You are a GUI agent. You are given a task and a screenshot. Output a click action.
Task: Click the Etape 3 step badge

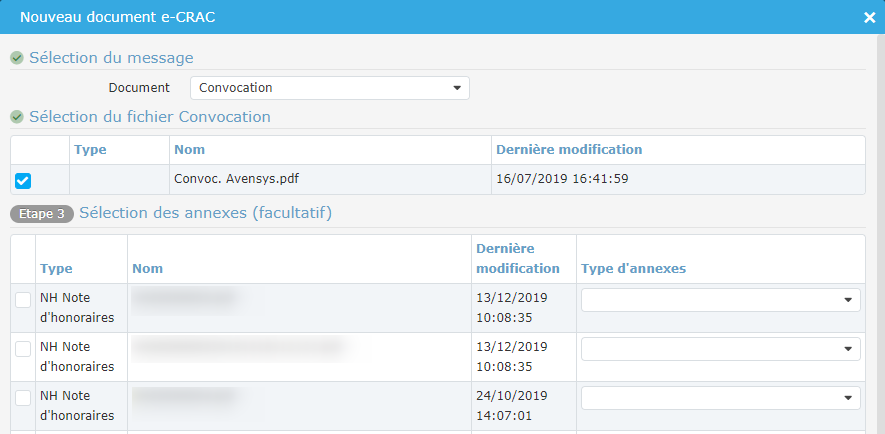[41, 214]
